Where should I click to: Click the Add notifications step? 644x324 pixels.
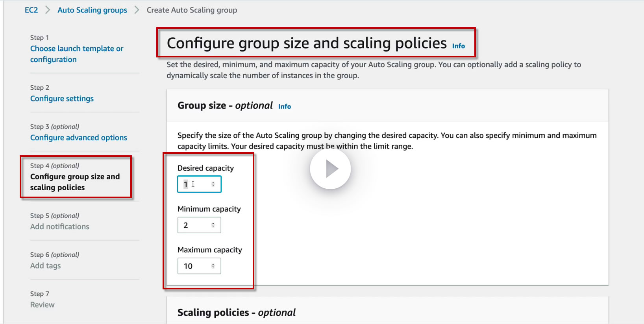[x=60, y=226]
